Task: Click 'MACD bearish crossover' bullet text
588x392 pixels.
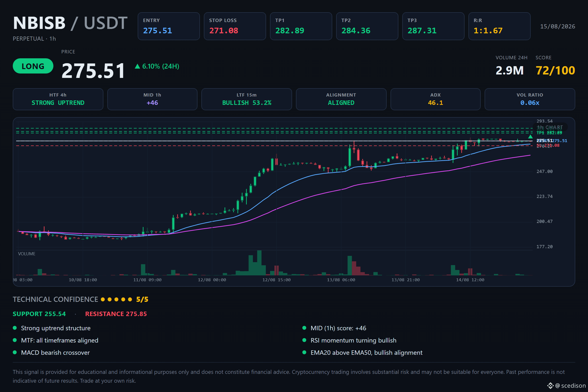Action: (x=55, y=353)
